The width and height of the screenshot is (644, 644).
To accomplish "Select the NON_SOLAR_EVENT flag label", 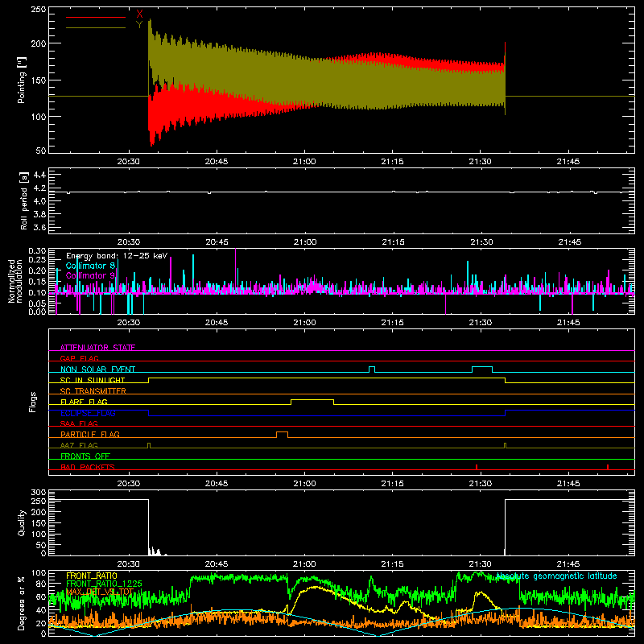I will click(97, 369).
